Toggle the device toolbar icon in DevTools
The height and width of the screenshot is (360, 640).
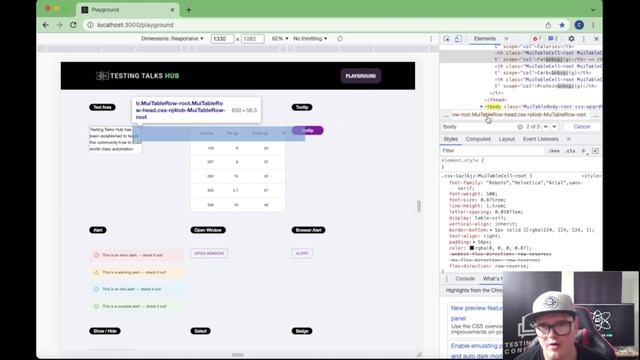click(x=458, y=38)
